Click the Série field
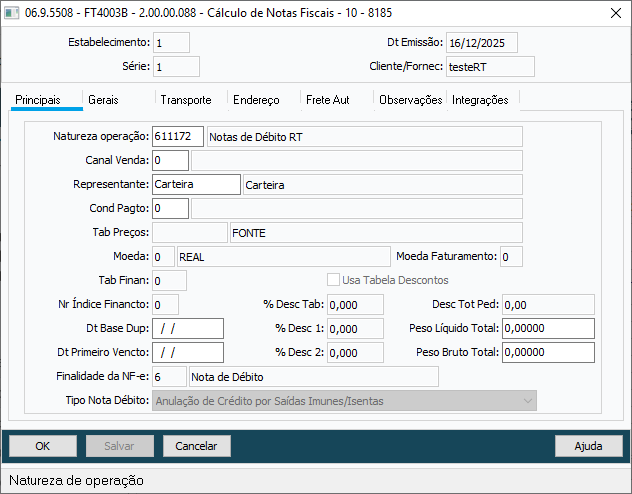Viewport: 632px width, 494px height. (176, 66)
